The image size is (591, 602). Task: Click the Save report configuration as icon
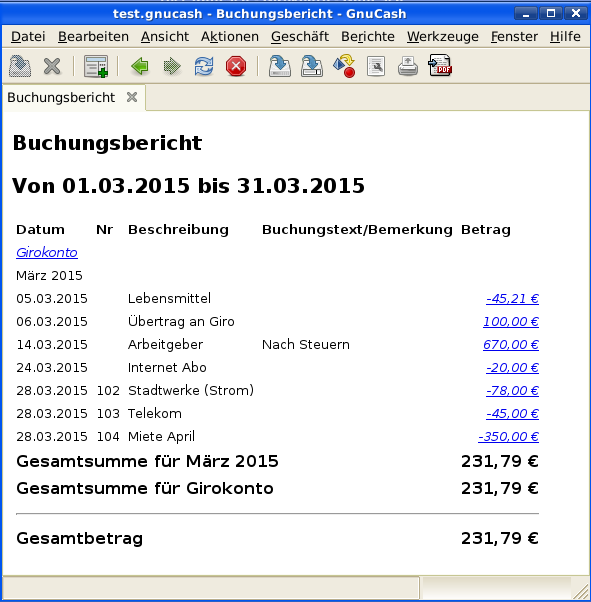311,66
